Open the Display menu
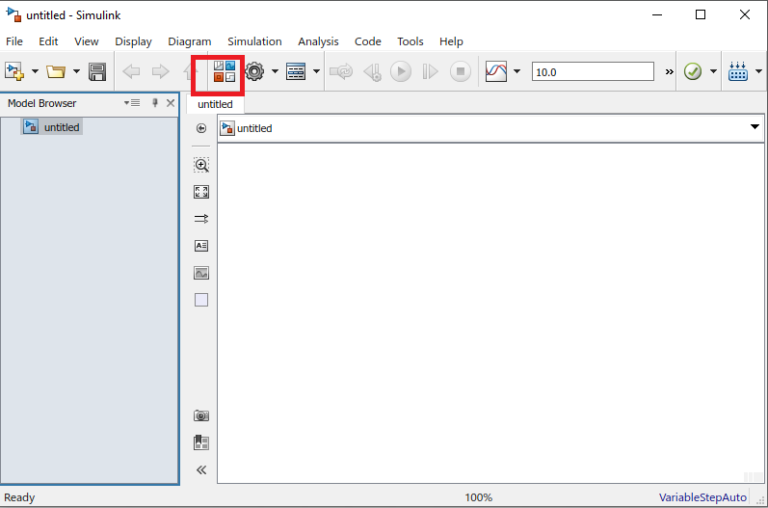Viewport: 768px width, 508px height. [133, 41]
